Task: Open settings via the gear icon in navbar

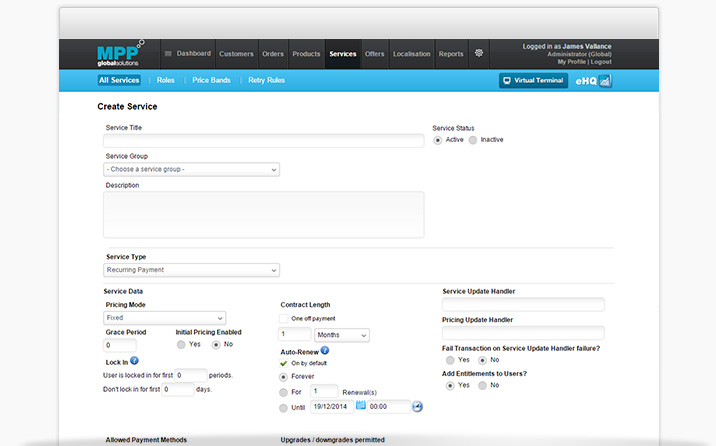Action: 479,53
